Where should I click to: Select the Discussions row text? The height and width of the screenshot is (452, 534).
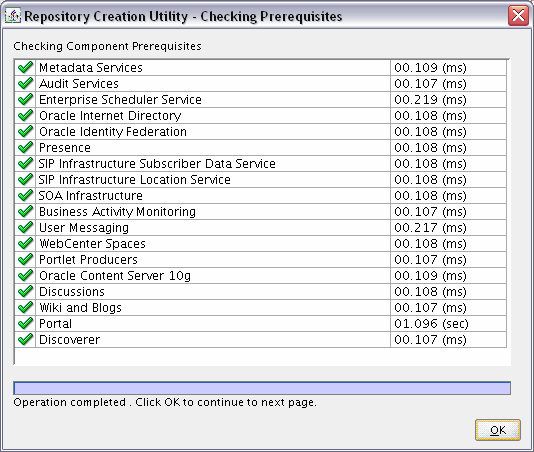point(72,292)
